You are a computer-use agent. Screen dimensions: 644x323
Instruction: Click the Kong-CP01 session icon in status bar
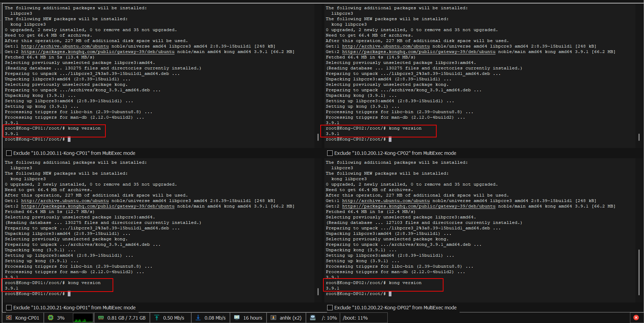click(x=9, y=318)
